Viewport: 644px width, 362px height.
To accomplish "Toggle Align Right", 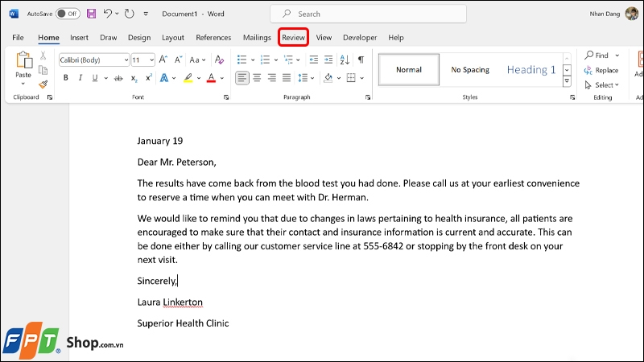I will 272,78.
